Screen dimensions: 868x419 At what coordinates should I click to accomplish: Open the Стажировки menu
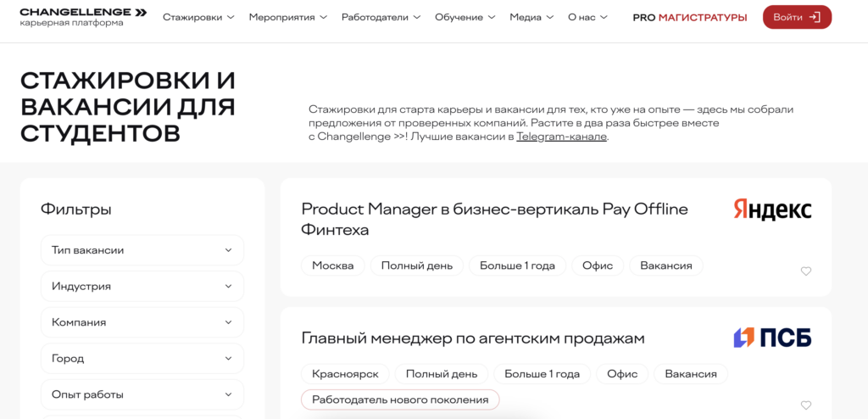[x=198, y=17]
